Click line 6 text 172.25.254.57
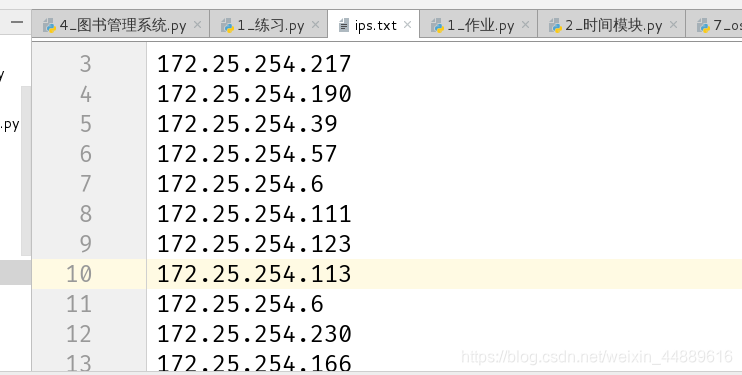Screen dimensions: 742x375 (x=247, y=154)
